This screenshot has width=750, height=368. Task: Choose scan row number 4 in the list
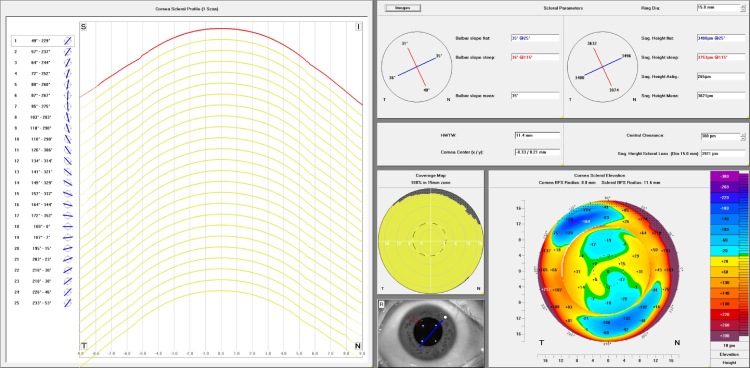[43, 74]
